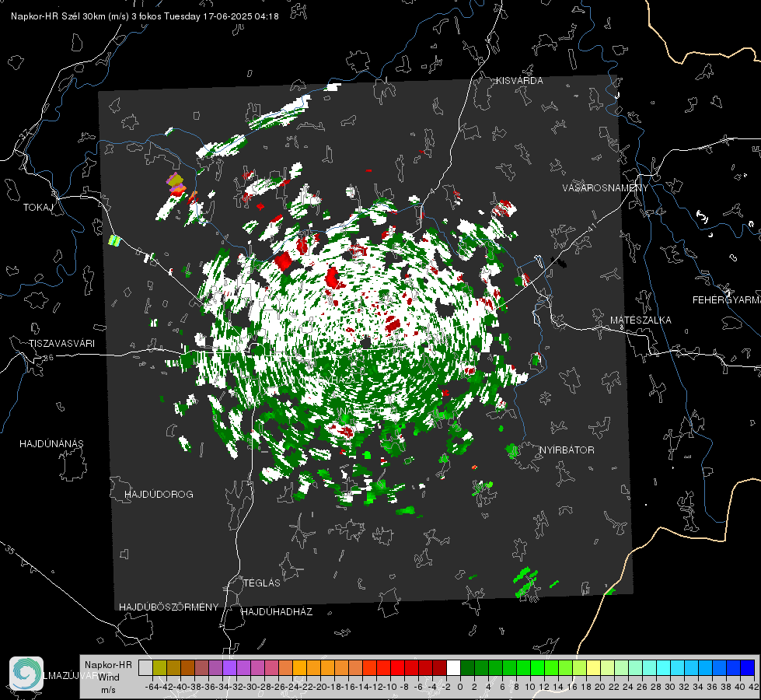This screenshot has height=700, width=761.
Task: Click the dark blue swatch at legend end
Action: coord(748,667)
